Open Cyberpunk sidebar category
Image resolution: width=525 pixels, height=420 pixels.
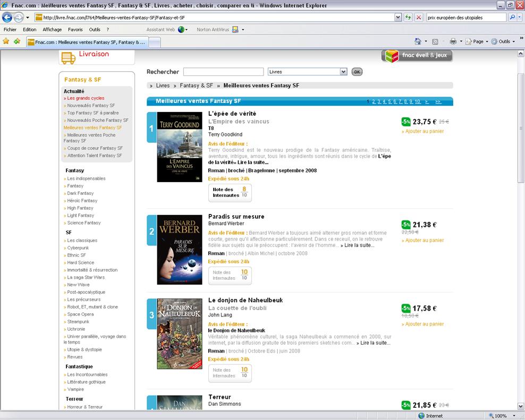coord(78,247)
